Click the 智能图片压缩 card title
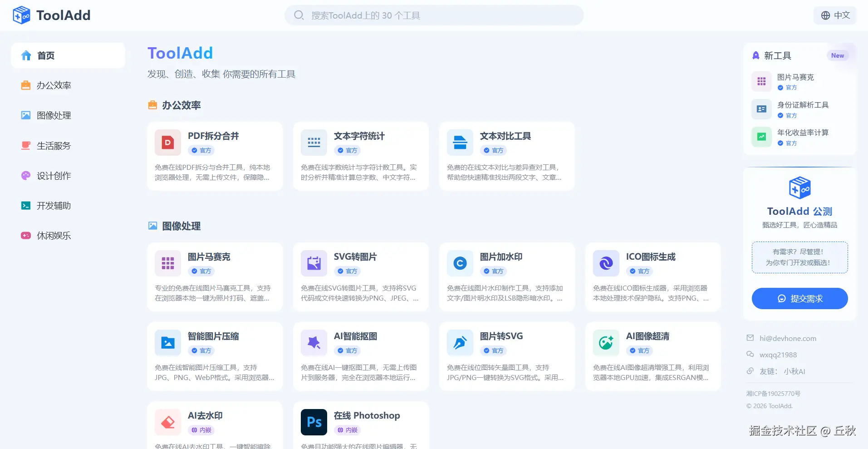Image resolution: width=868 pixels, height=449 pixels. point(213,336)
